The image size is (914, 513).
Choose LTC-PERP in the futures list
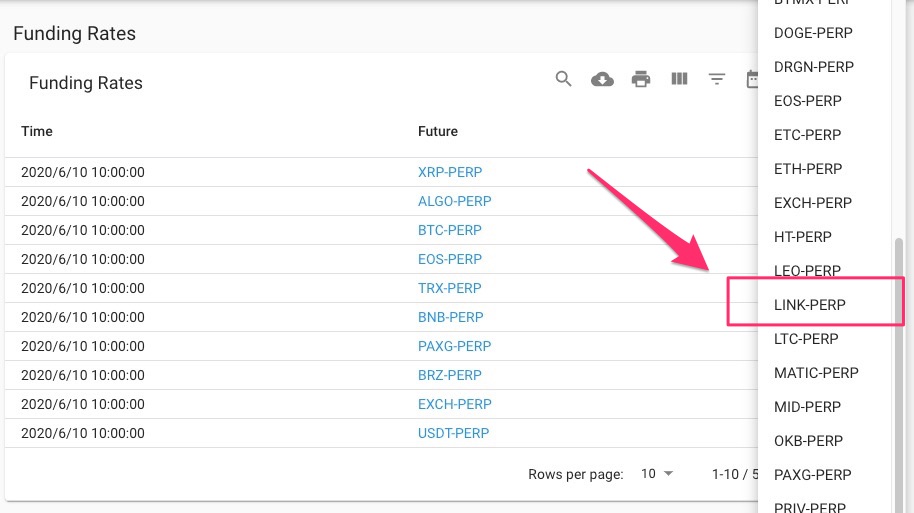806,339
